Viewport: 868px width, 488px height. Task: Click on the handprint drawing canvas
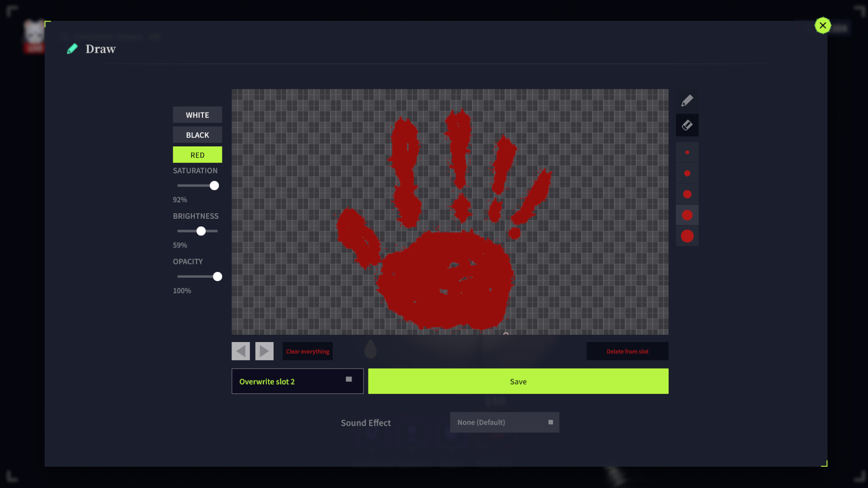[450, 212]
